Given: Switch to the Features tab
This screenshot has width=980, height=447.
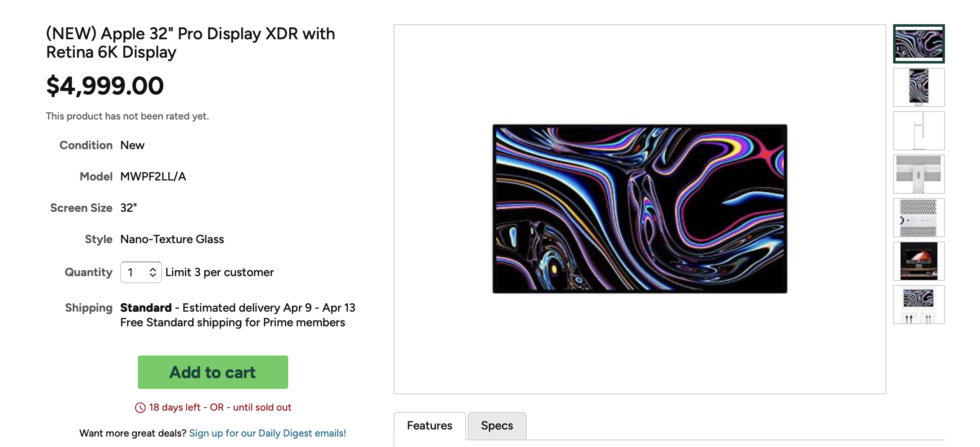Looking at the screenshot, I should click(x=429, y=426).
